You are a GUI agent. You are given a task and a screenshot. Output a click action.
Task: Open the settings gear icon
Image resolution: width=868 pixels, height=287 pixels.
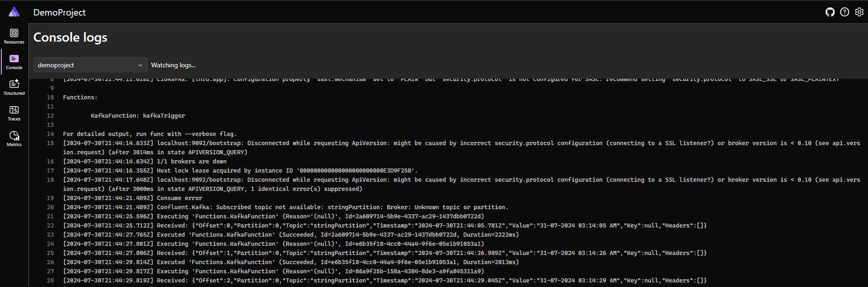pos(859,12)
